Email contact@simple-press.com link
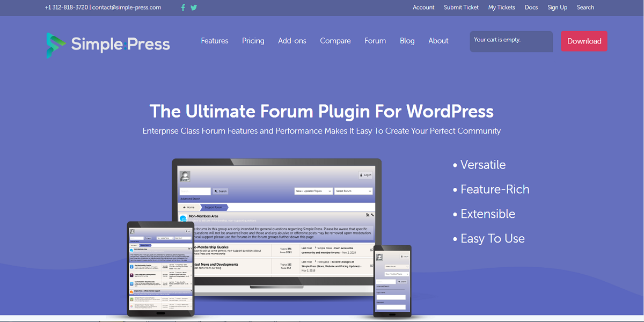644x322 pixels. tap(127, 8)
